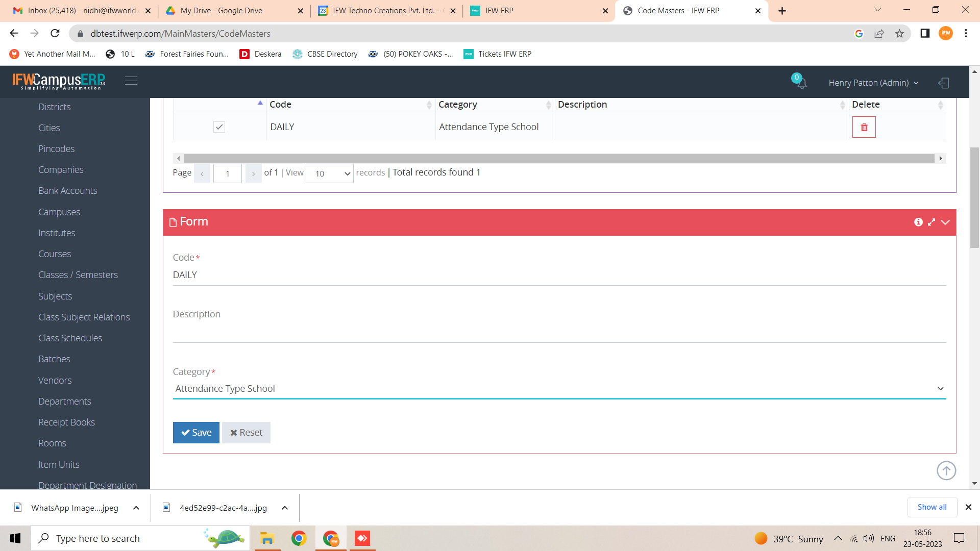Viewport: 980px width, 551px height.
Task: Switch to My Drive - Google Drive tab
Action: coord(235,11)
